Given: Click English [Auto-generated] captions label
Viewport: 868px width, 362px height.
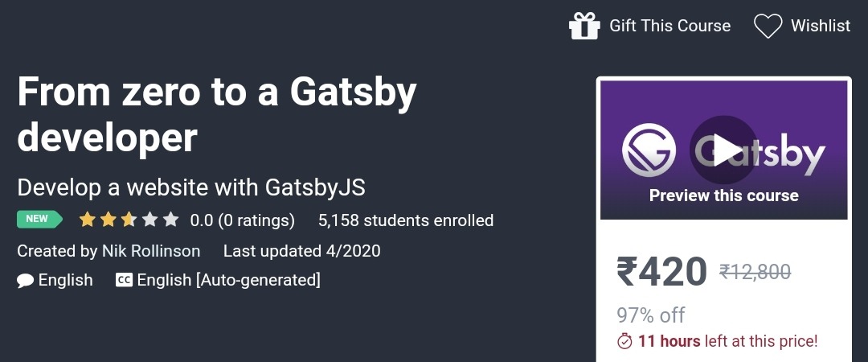Looking at the screenshot, I should (228, 280).
